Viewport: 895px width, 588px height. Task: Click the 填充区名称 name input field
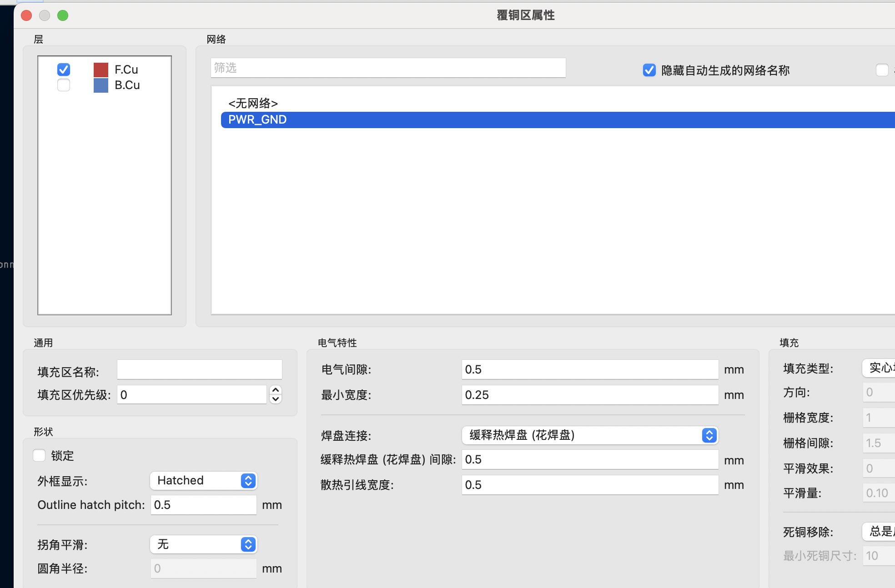[x=199, y=370]
